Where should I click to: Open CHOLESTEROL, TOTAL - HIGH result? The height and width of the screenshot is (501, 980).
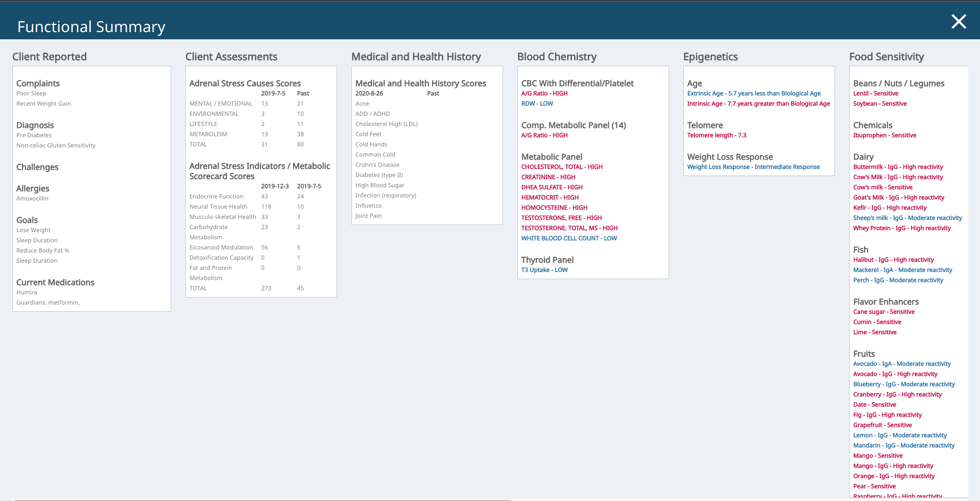(562, 167)
